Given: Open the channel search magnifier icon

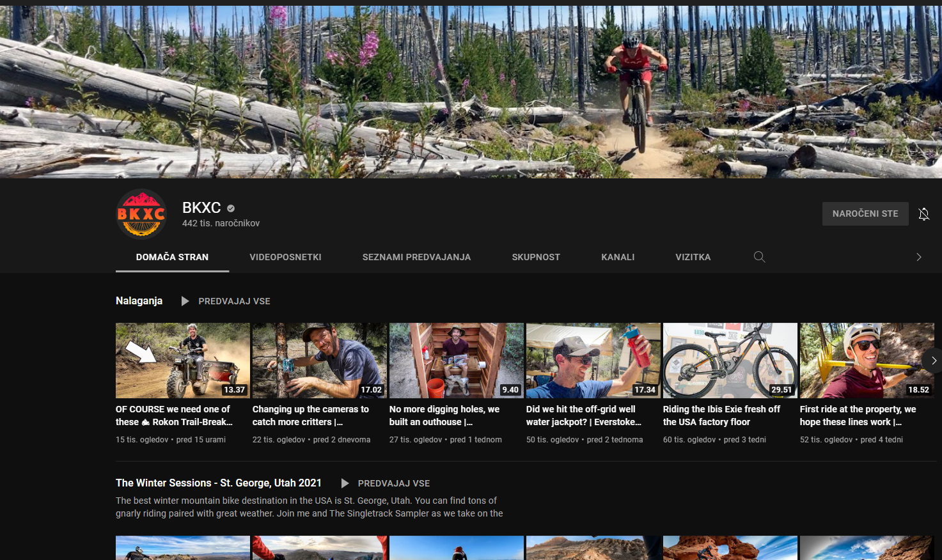Looking at the screenshot, I should 759,257.
